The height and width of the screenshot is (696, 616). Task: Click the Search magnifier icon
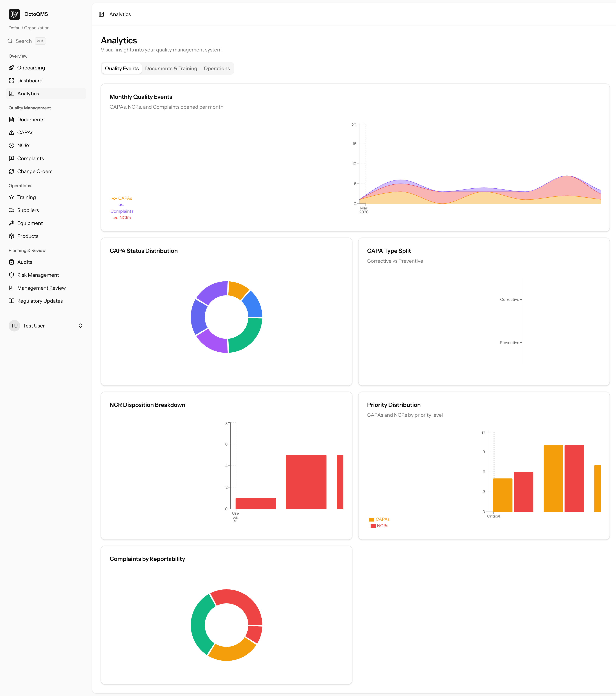pos(10,41)
